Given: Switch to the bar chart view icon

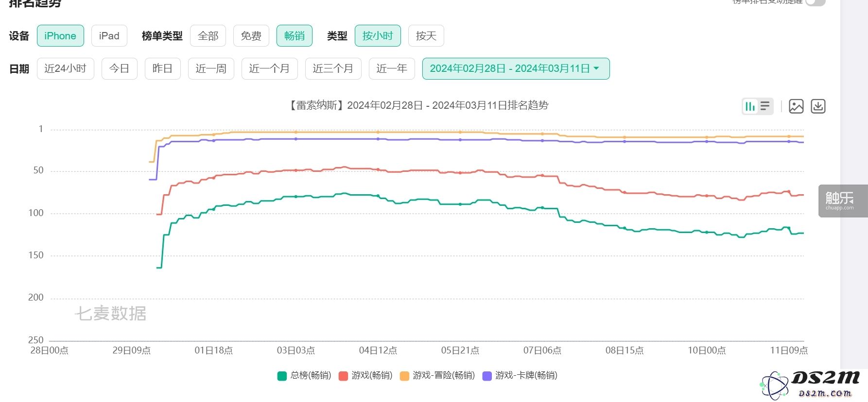Looking at the screenshot, I should point(750,106).
